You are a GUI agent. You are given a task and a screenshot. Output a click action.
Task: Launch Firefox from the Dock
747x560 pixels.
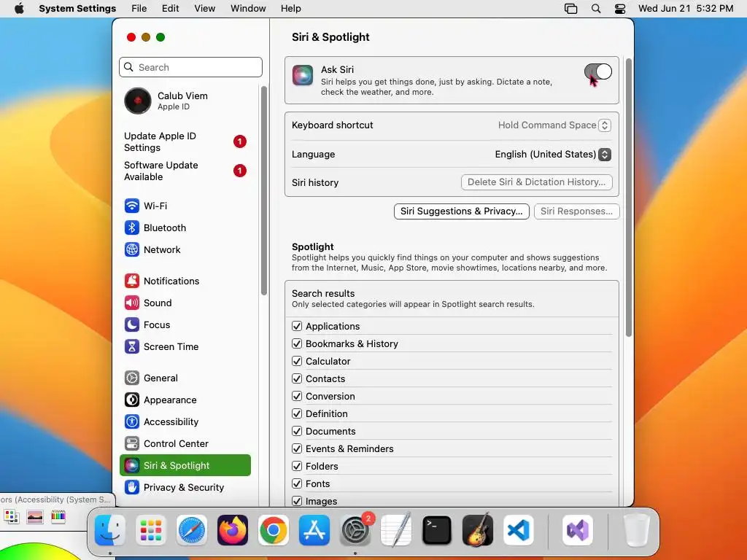[233, 530]
